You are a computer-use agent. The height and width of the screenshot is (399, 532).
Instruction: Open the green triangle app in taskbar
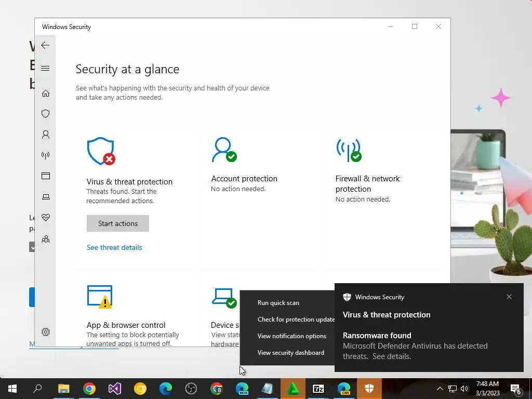click(293, 389)
